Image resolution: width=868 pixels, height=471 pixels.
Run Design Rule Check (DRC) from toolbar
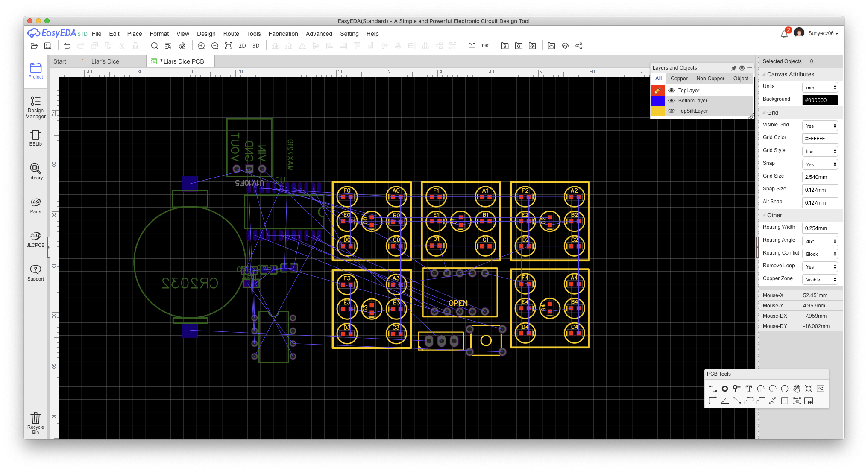tap(486, 46)
